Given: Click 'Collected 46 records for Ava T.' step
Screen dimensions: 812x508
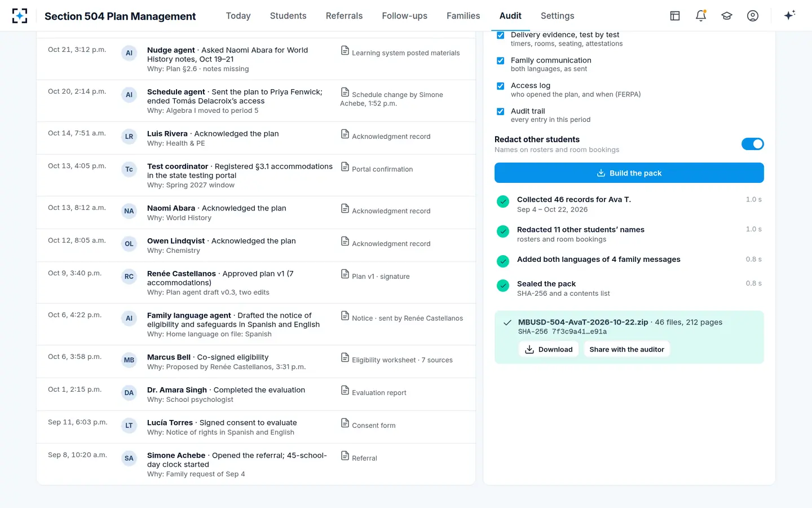Looking at the screenshot, I should [629, 204].
